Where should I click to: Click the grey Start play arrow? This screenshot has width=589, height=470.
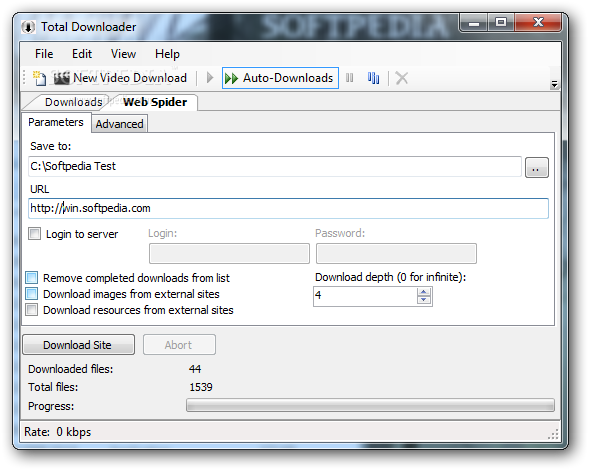210,78
